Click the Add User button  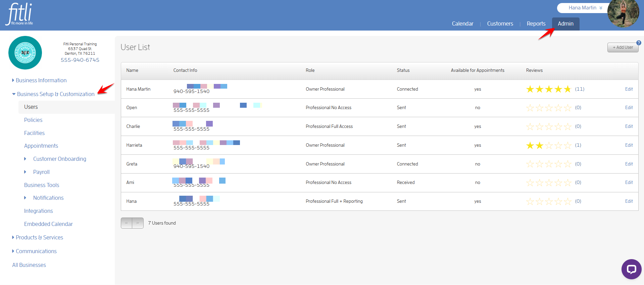(623, 47)
